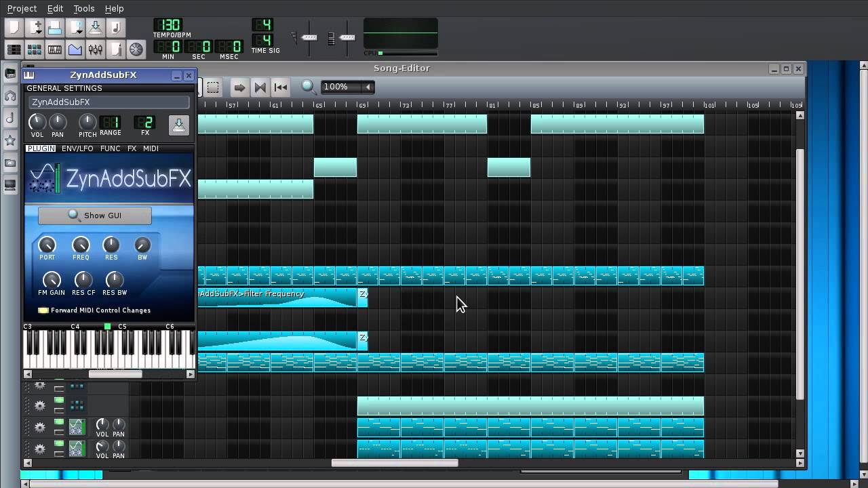Click the PORT knob
The width and height of the screenshot is (868, 488).
tap(47, 245)
